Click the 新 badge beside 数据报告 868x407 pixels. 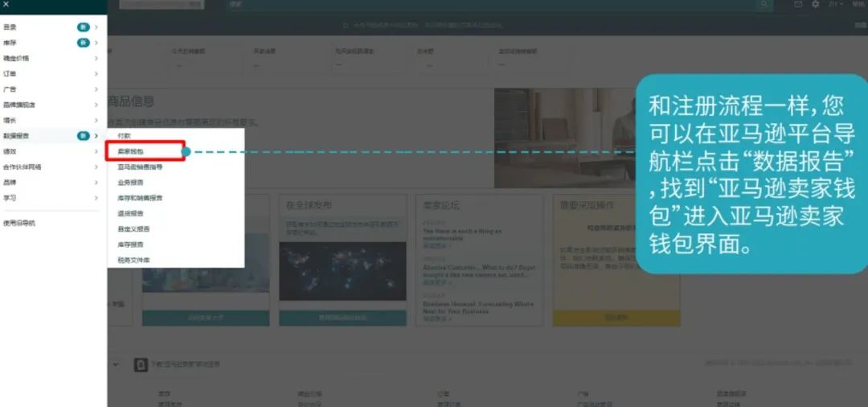(83, 136)
